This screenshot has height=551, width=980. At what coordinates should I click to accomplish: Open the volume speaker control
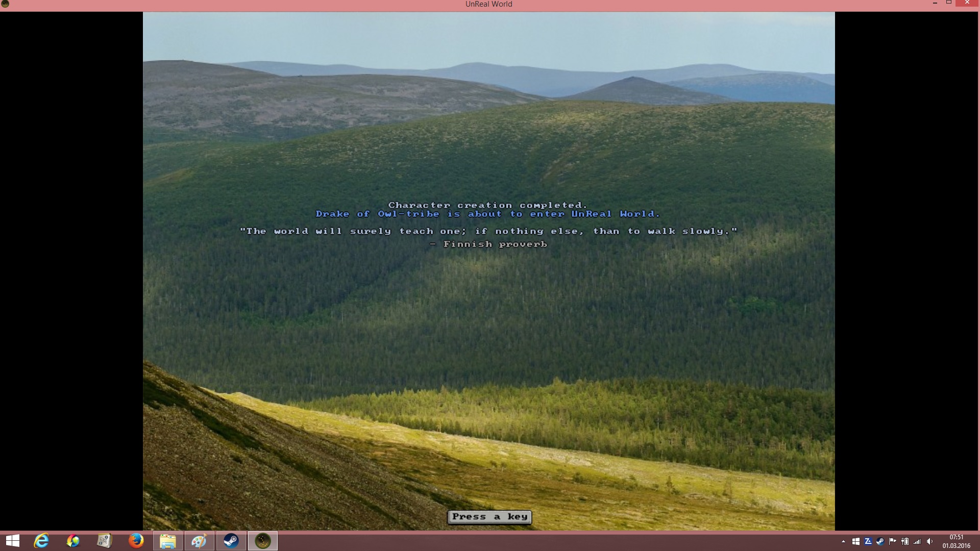point(929,541)
